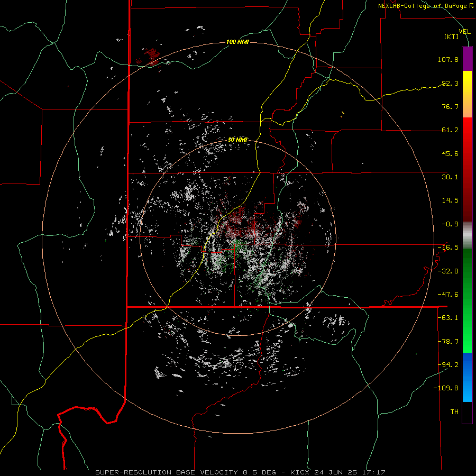Pick the yellow-orange segment of the color bar
The height and width of the screenshot is (476, 476).
pos(467,94)
